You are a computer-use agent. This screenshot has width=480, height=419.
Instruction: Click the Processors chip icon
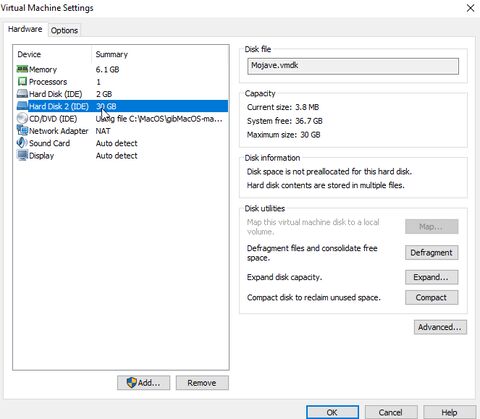point(22,81)
